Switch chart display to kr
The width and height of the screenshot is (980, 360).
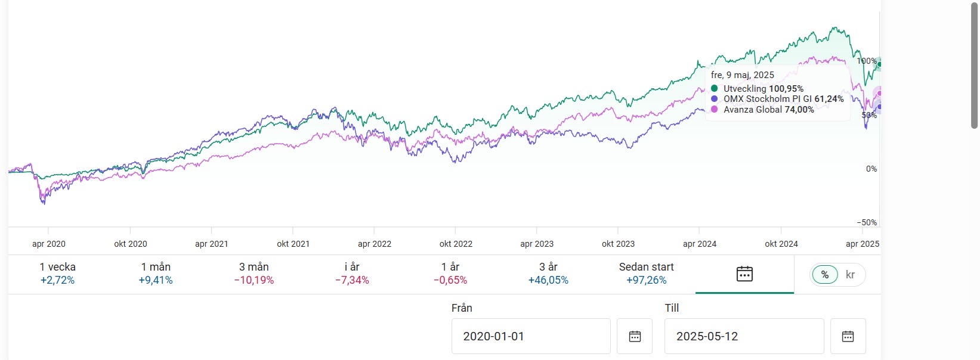pos(850,275)
